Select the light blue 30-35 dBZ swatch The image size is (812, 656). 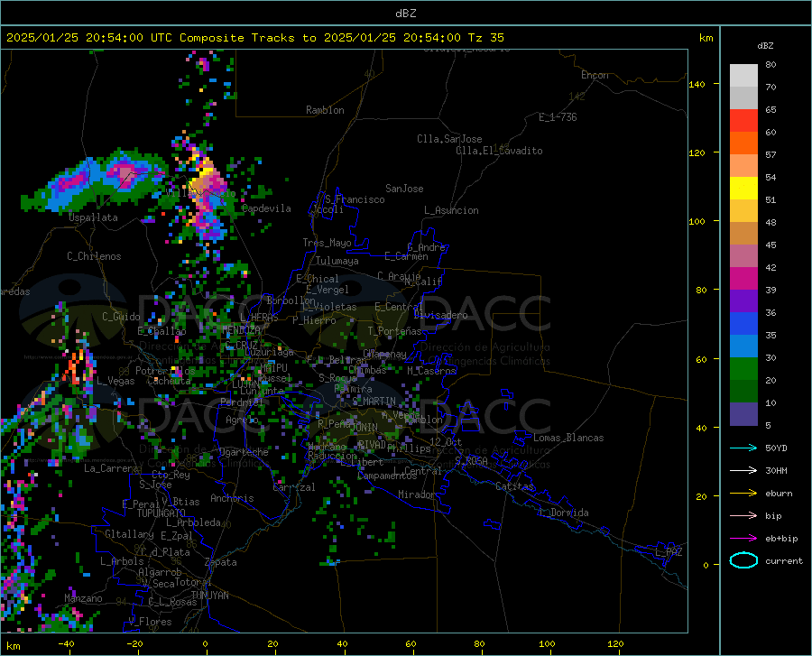pyautogui.click(x=743, y=346)
